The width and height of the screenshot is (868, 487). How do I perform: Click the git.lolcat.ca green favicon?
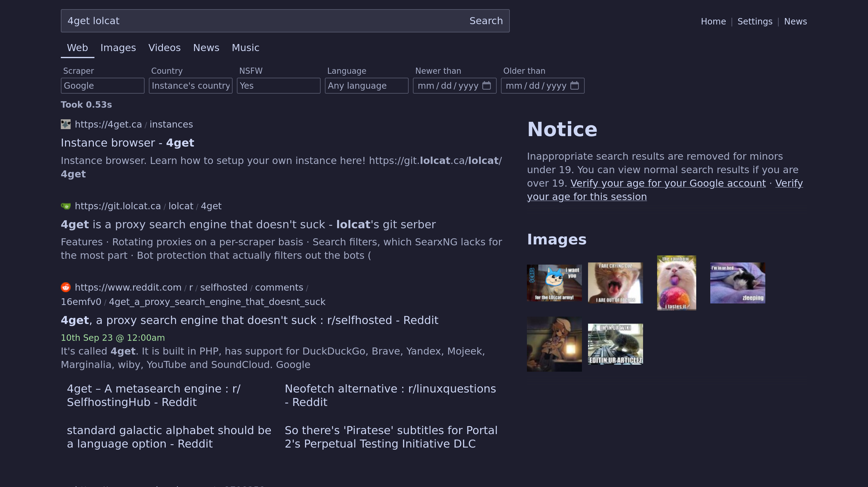66,206
